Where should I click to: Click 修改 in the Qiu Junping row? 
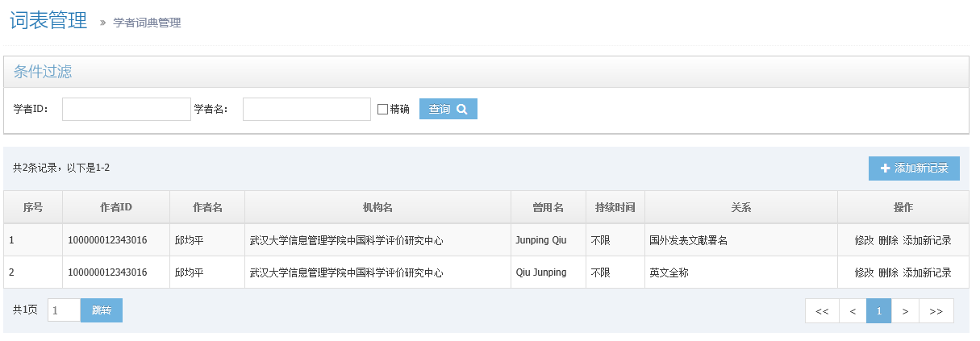pyautogui.click(x=864, y=272)
